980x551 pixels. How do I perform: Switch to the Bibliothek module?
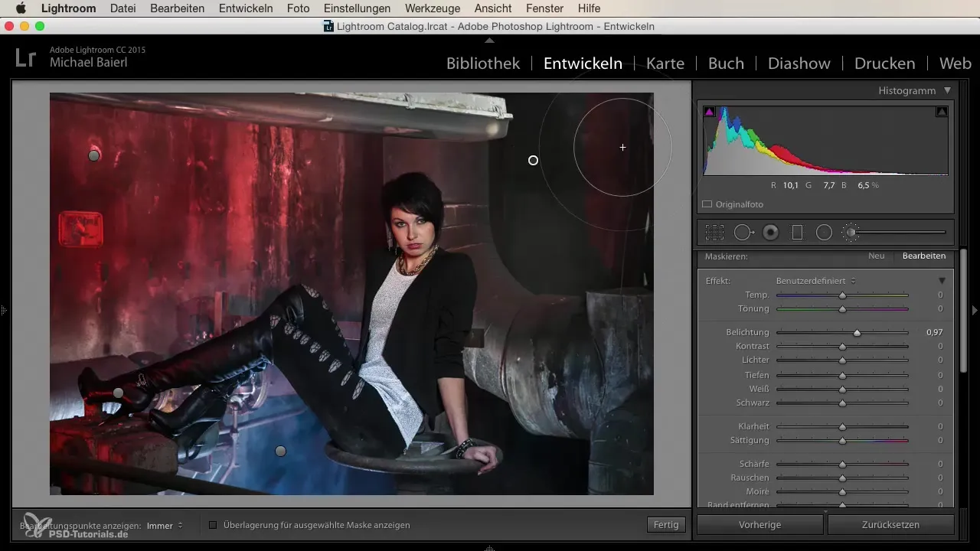[x=483, y=64]
